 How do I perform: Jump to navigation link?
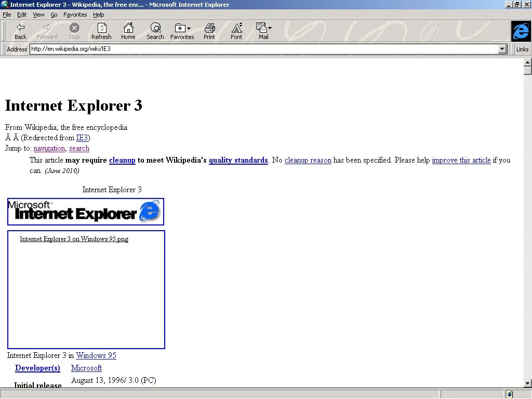pyautogui.click(x=49, y=148)
